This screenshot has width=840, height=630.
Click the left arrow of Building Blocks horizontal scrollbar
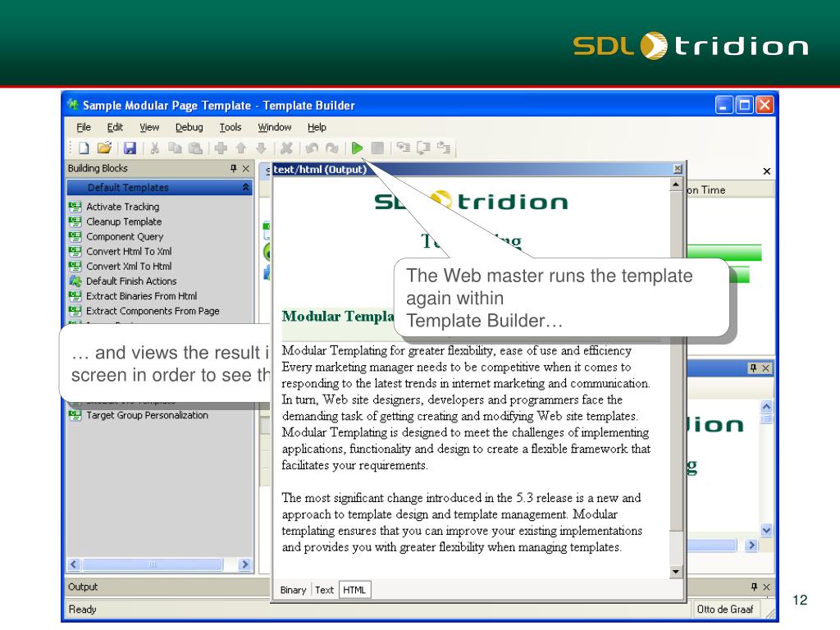(x=74, y=564)
